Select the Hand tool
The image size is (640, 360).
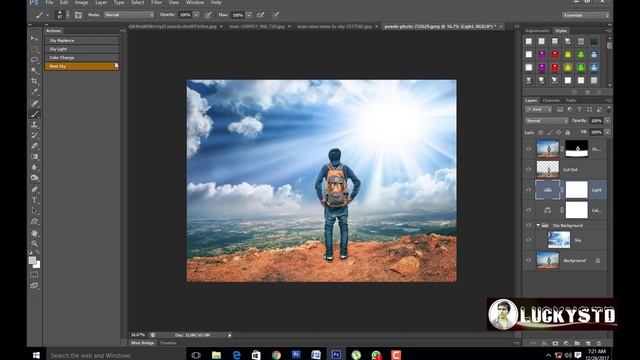[34, 233]
